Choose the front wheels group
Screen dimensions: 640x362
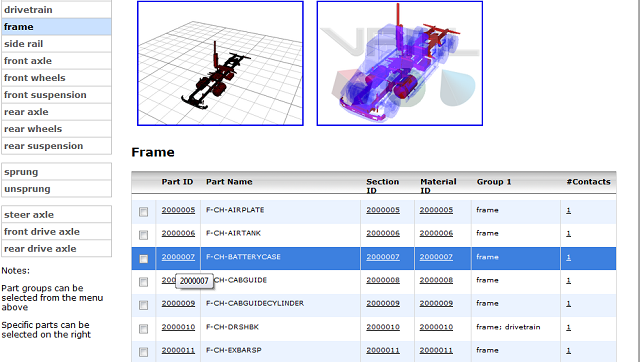tap(56, 78)
